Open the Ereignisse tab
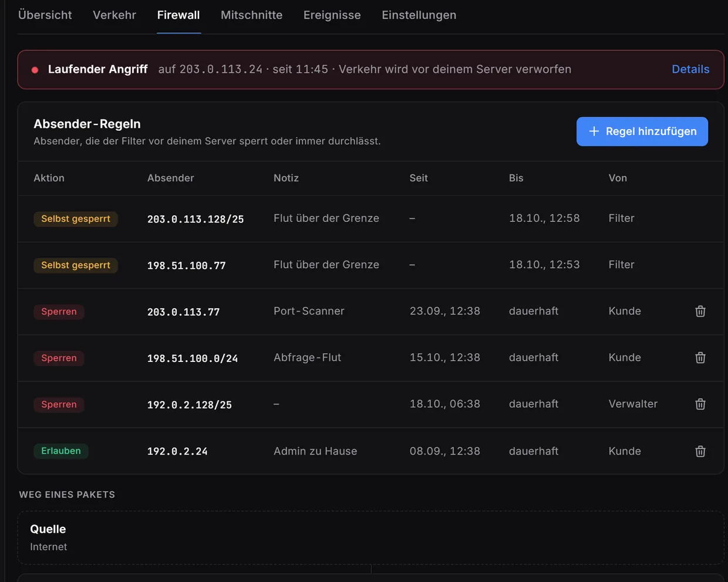The height and width of the screenshot is (582, 728). tap(332, 15)
